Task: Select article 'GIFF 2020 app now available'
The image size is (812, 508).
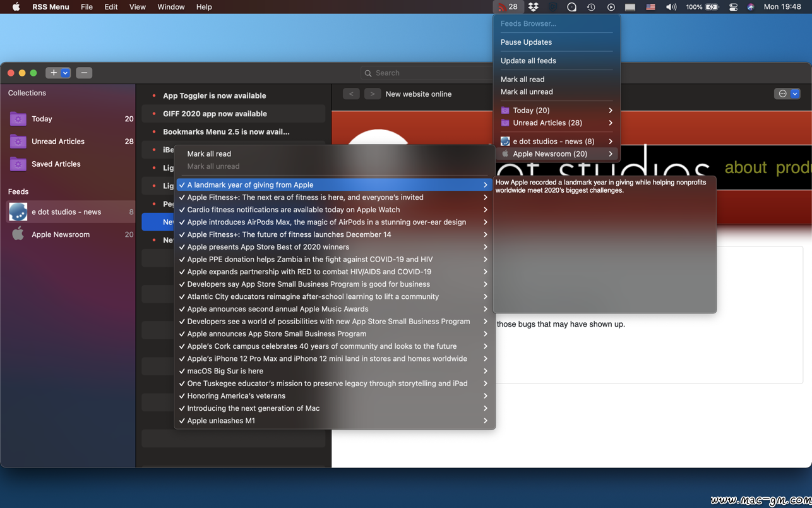Action: [234, 114]
